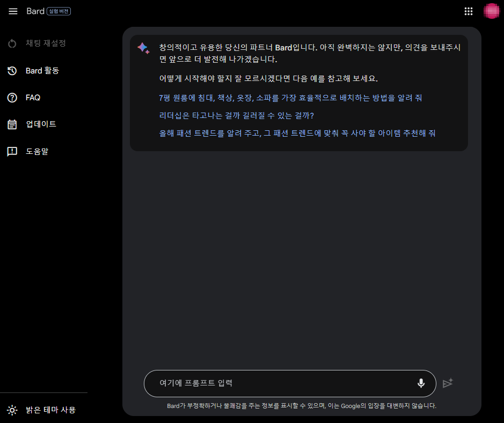Click the Bard disclaimer text at bottom
The width and height of the screenshot is (504, 423).
click(302, 406)
